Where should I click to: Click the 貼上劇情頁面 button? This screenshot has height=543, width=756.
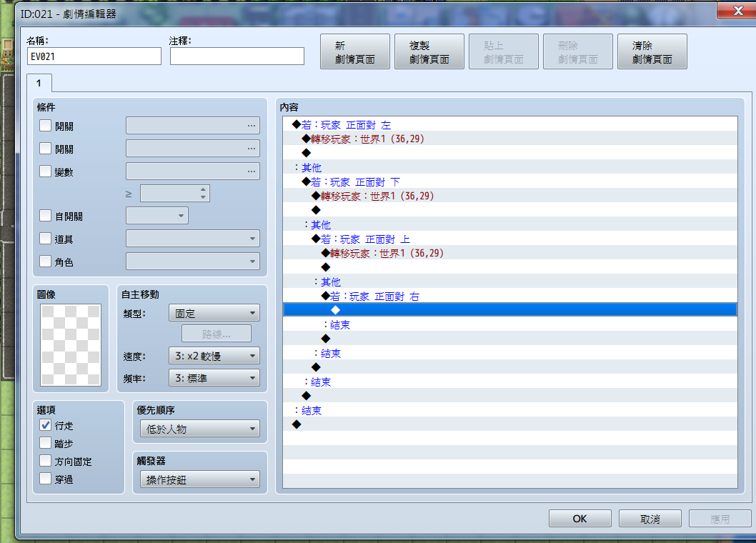[503, 51]
